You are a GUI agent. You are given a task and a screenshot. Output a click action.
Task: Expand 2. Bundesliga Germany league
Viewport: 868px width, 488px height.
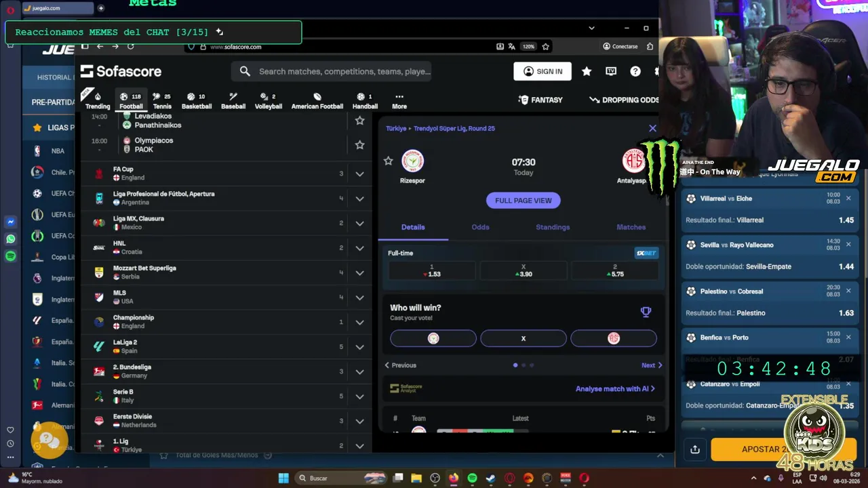coord(360,371)
